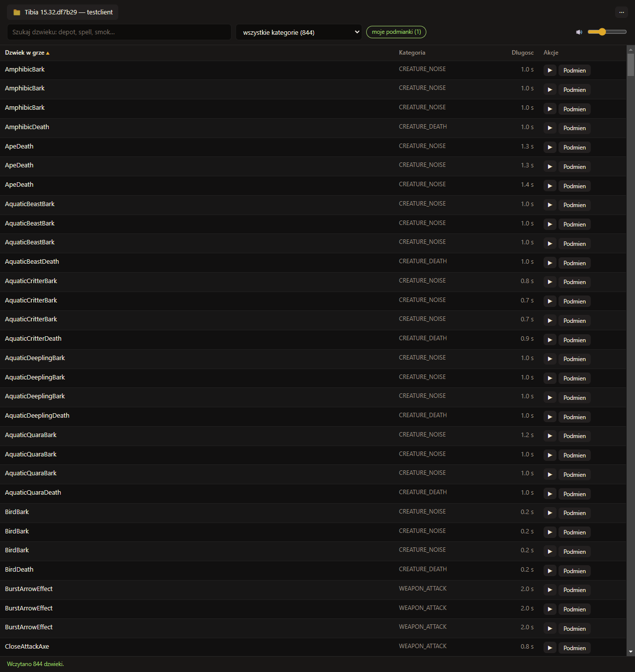Image resolution: width=635 pixels, height=672 pixels.
Task: Click the 0.9 s duration of AquaticCritterDeath
Action: (527, 339)
